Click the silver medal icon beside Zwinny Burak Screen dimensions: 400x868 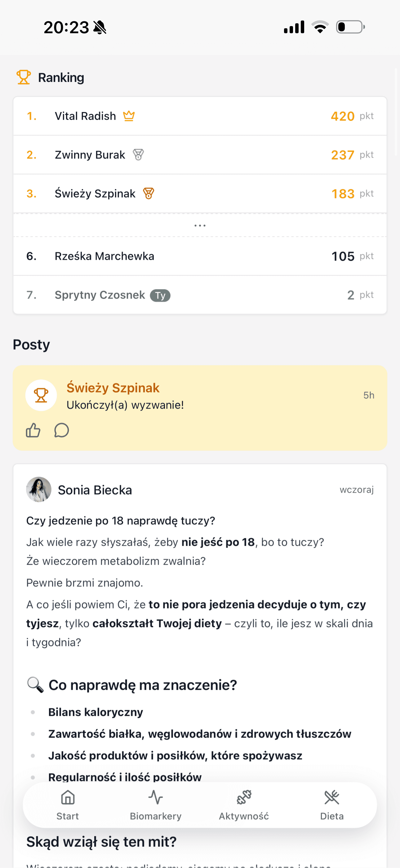[138, 154]
